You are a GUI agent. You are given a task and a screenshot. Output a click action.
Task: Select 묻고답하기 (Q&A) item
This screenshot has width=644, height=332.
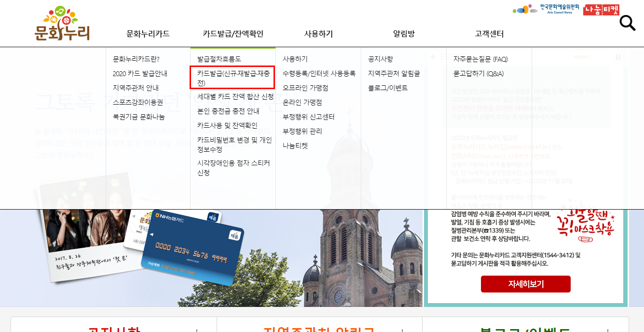point(479,73)
